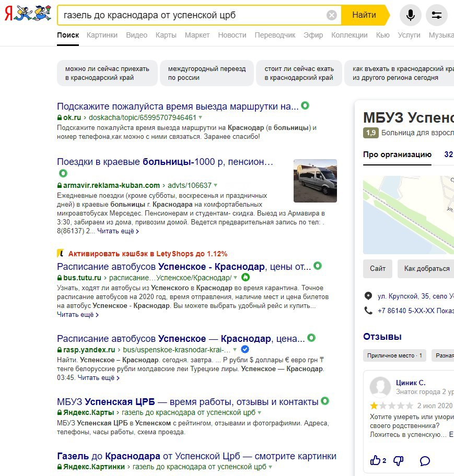Open the Маркет tab
Viewport: 454px width, 476px height.
tap(197, 35)
